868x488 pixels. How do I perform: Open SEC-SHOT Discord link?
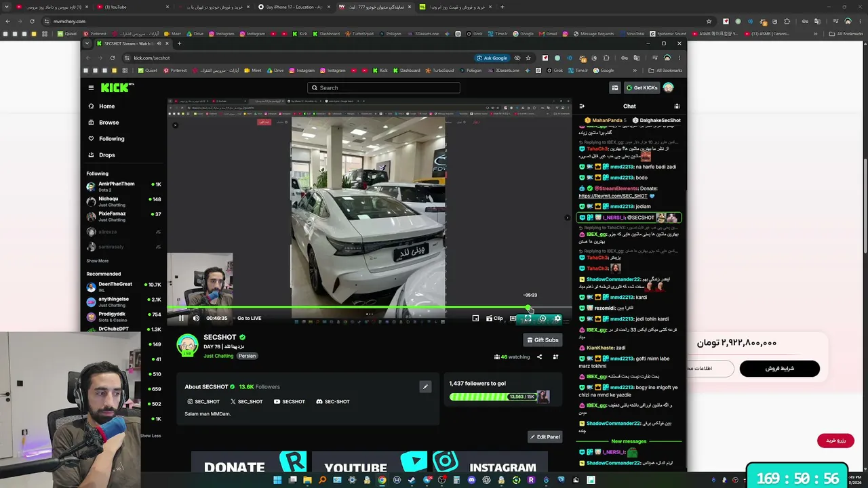click(x=333, y=402)
